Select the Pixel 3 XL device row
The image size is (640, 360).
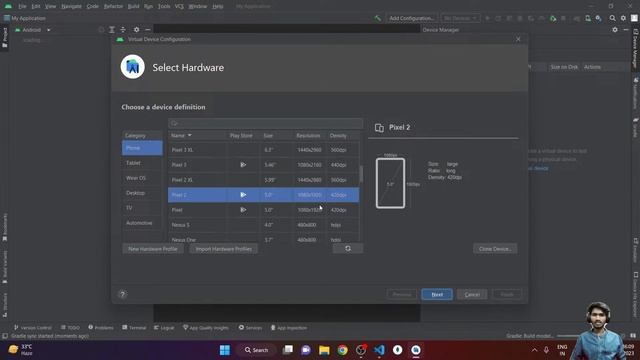[264, 150]
